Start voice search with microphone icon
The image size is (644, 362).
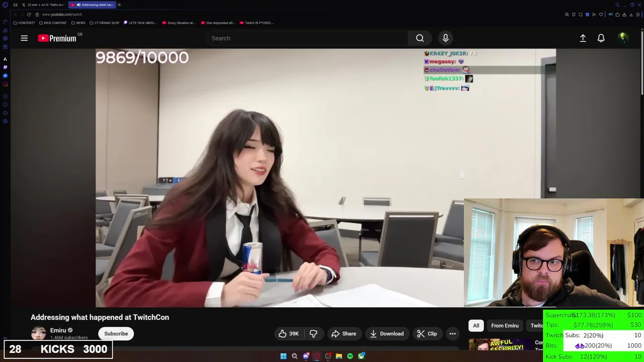445,38
